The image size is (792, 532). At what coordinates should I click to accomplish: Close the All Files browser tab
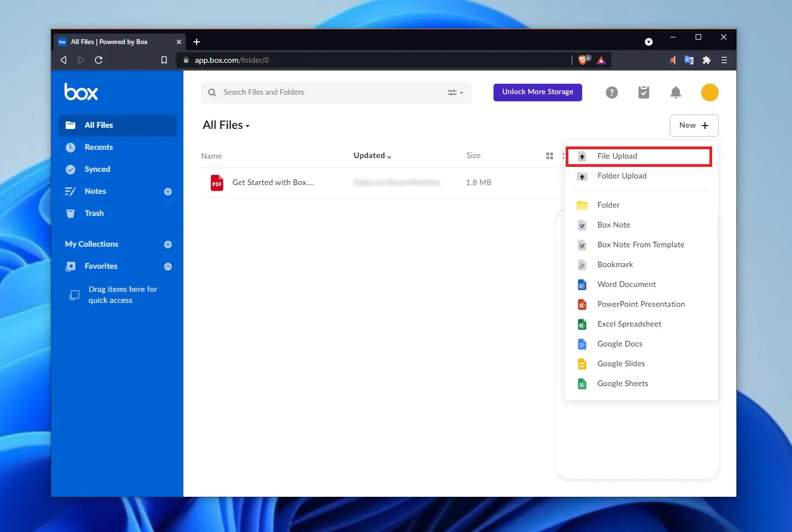[x=179, y=42]
